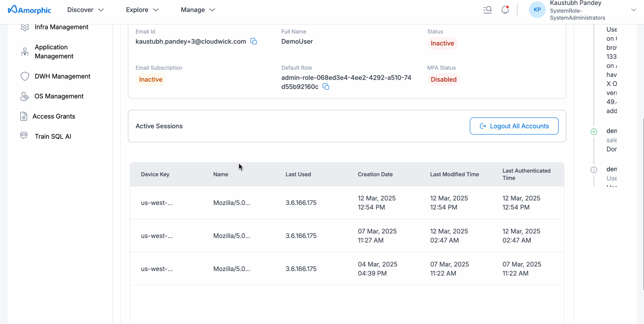Click IP address in 04:39 PM row
644x324 pixels.
pyautogui.click(x=301, y=269)
